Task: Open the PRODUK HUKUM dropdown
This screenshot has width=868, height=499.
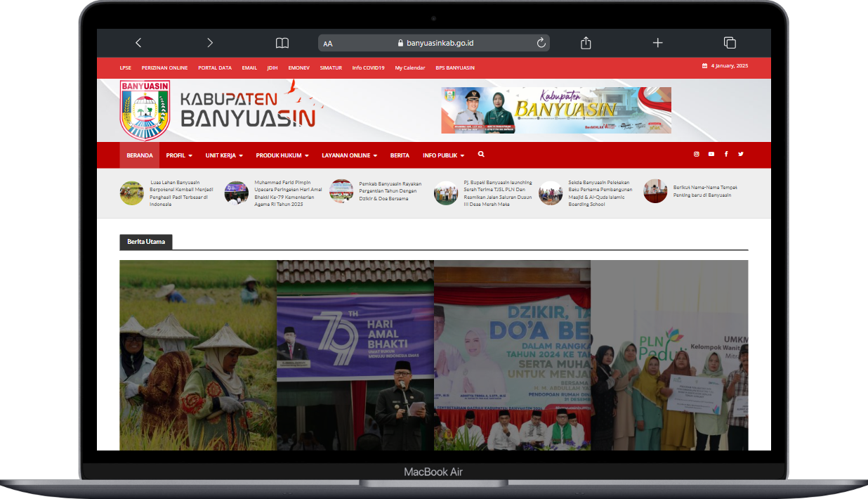Action: [282, 155]
